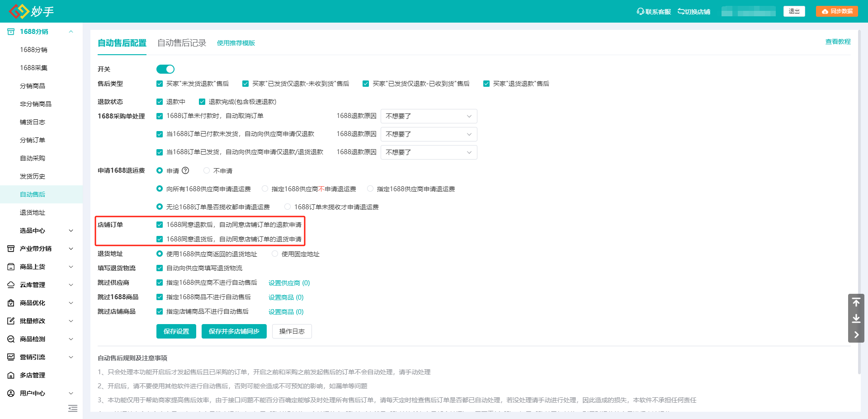Select 使用固定地址 radio button
This screenshot has width=868, height=419.
click(275, 254)
